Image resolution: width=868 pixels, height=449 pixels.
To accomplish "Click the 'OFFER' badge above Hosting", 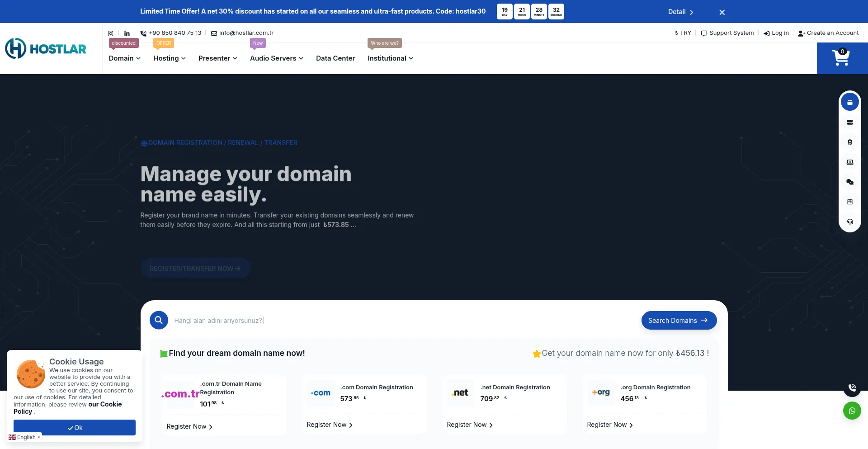I will coord(164,43).
